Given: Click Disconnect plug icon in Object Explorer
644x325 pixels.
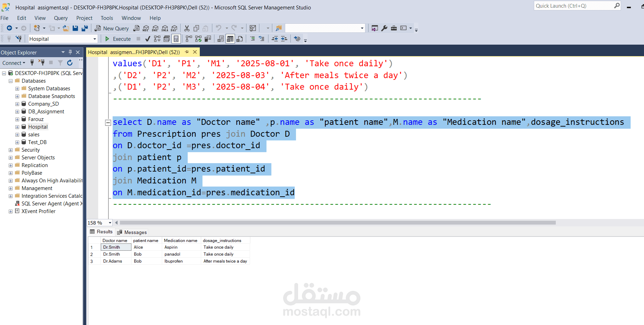Looking at the screenshot, I should pos(41,63).
